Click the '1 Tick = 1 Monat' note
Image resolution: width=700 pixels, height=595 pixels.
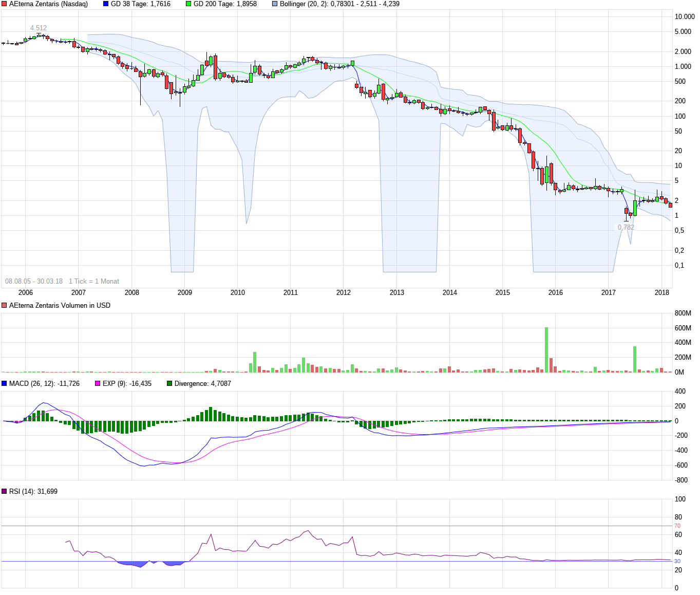94,281
